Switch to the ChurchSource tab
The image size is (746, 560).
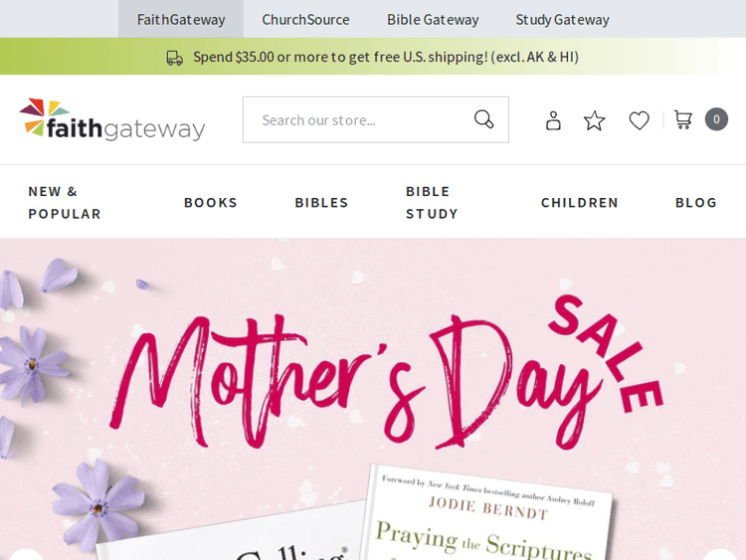coord(305,20)
